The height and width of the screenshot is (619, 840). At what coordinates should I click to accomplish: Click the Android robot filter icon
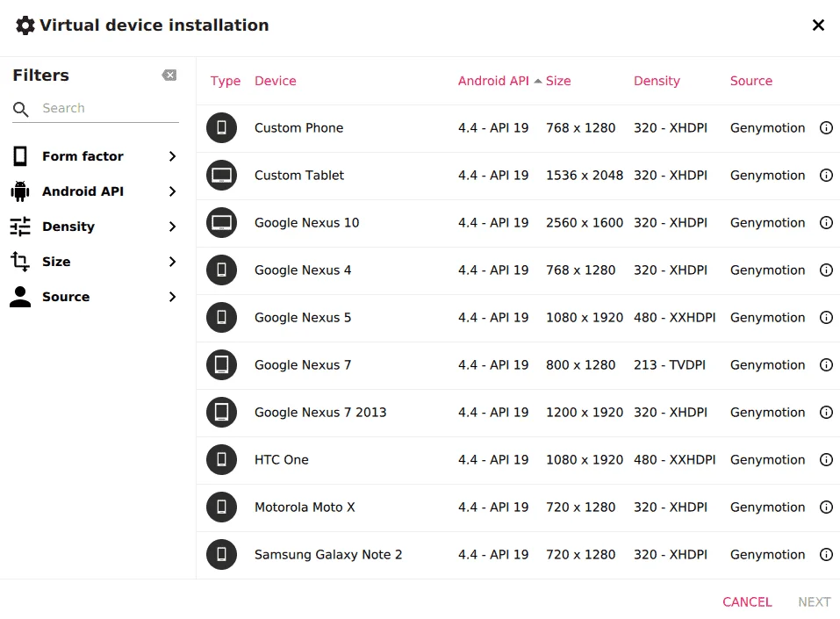click(20, 191)
